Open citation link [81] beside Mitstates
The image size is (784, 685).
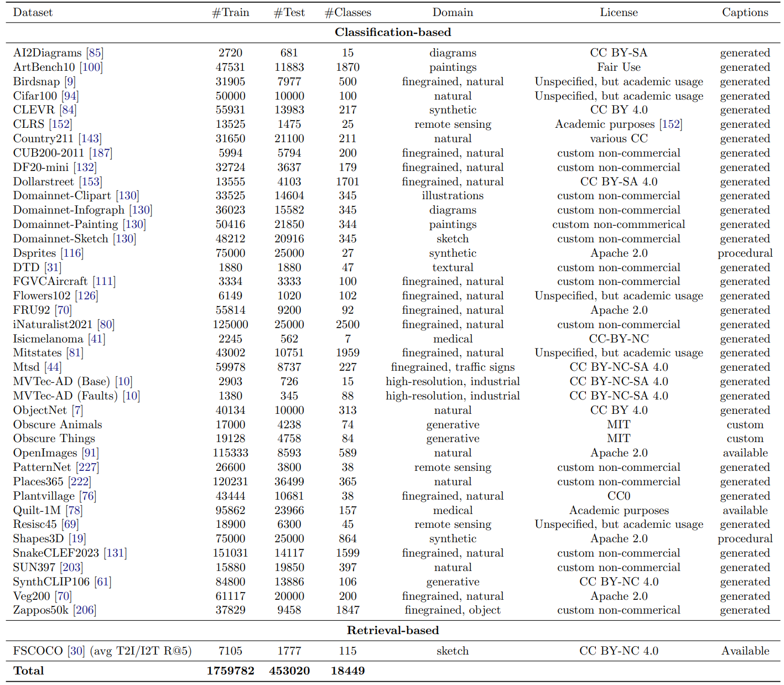click(x=75, y=352)
